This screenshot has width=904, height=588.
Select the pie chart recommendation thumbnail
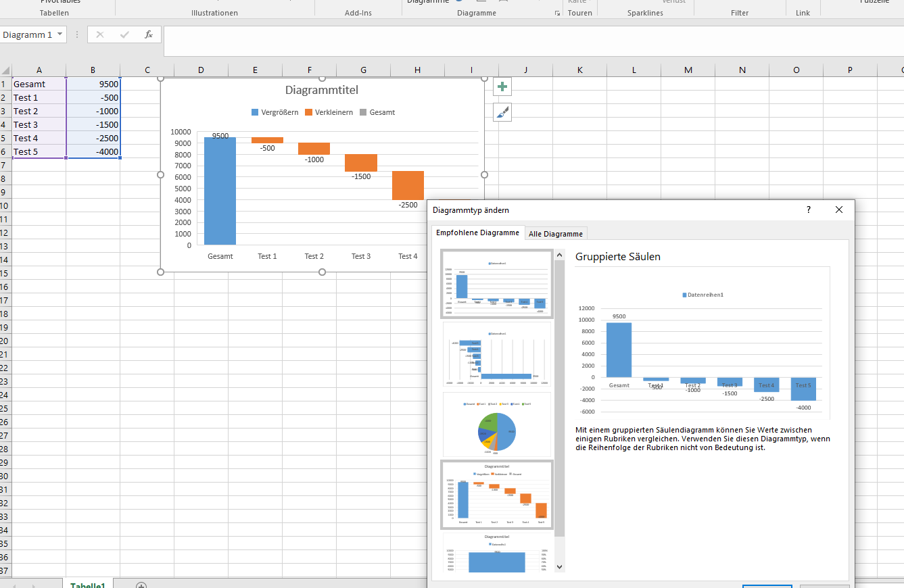[x=496, y=424]
